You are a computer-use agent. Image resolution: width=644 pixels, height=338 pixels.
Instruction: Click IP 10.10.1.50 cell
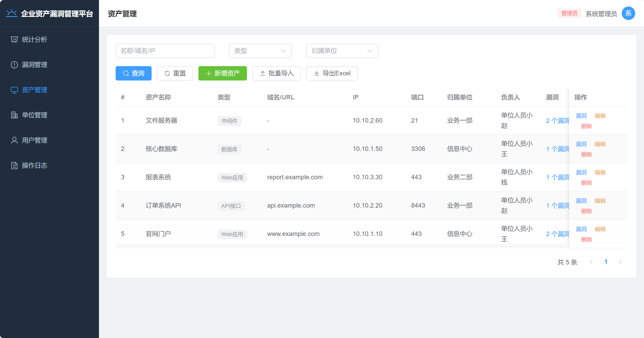(x=368, y=149)
